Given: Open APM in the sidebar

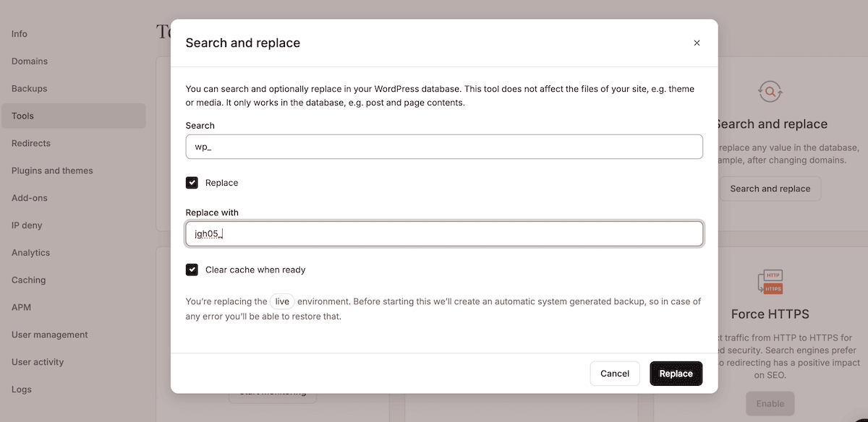Looking at the screenshot, I should [x=21, y=307].
